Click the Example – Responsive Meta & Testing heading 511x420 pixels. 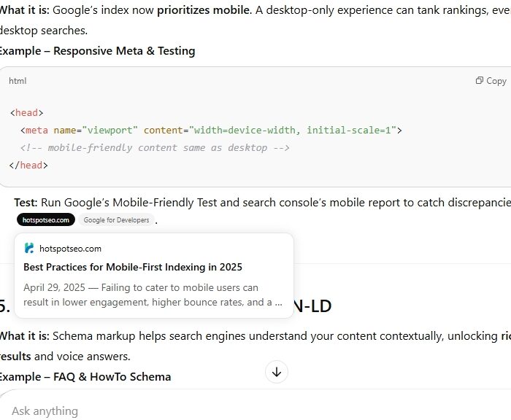coord(97,51)
